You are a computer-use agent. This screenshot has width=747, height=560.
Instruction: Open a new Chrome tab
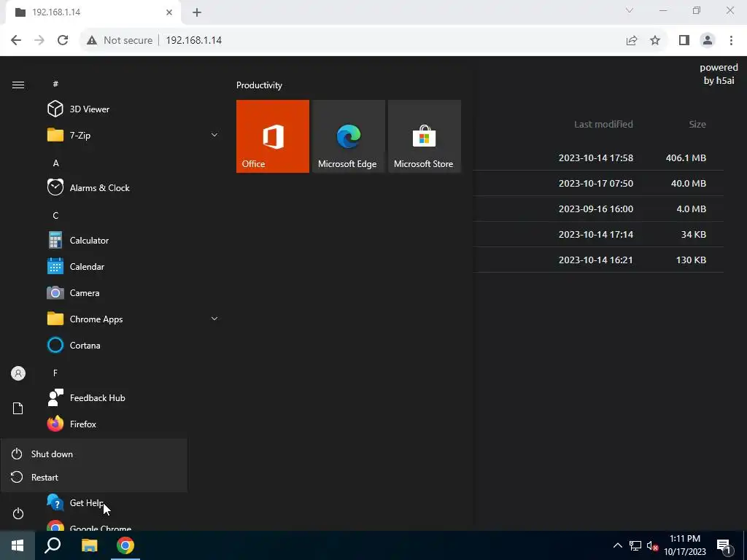click(197, 12)
